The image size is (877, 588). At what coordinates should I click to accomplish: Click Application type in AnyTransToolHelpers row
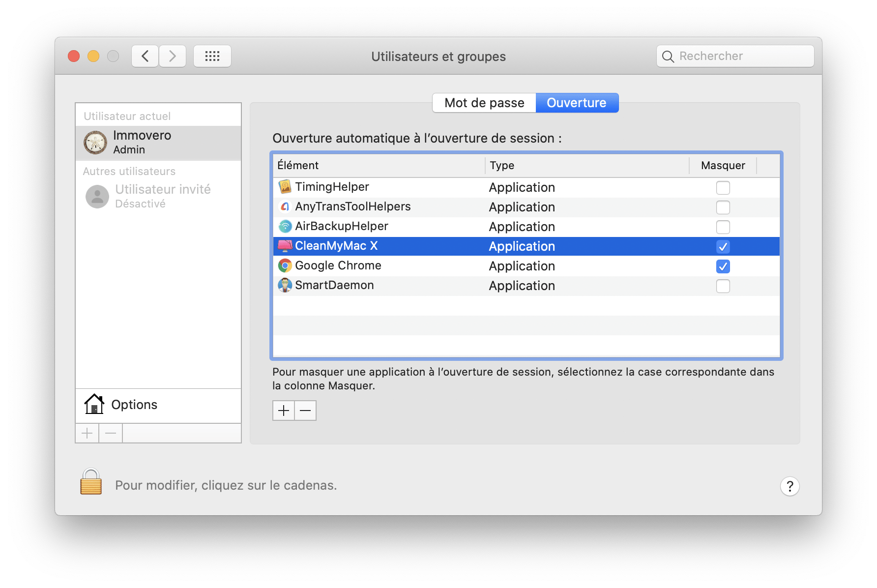pos(522,207)
